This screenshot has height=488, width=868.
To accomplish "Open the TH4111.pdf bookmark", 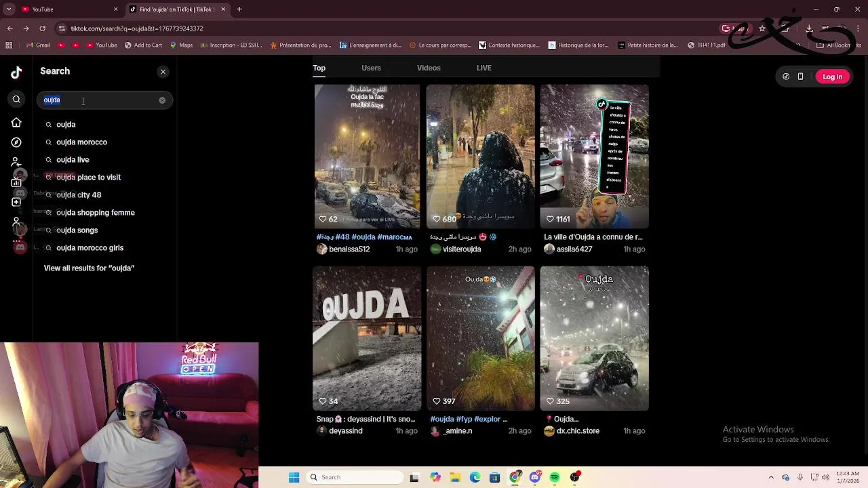I will click(x=706, y=45).
